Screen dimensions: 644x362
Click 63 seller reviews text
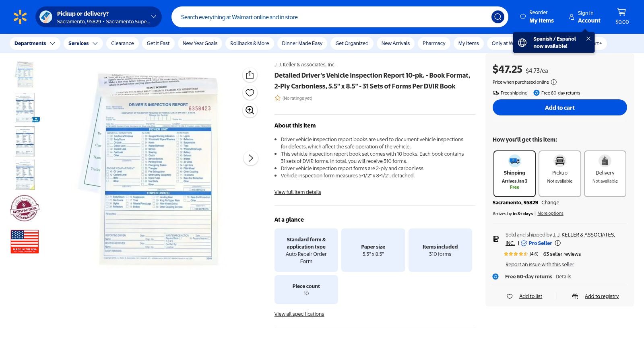(562, 254)
